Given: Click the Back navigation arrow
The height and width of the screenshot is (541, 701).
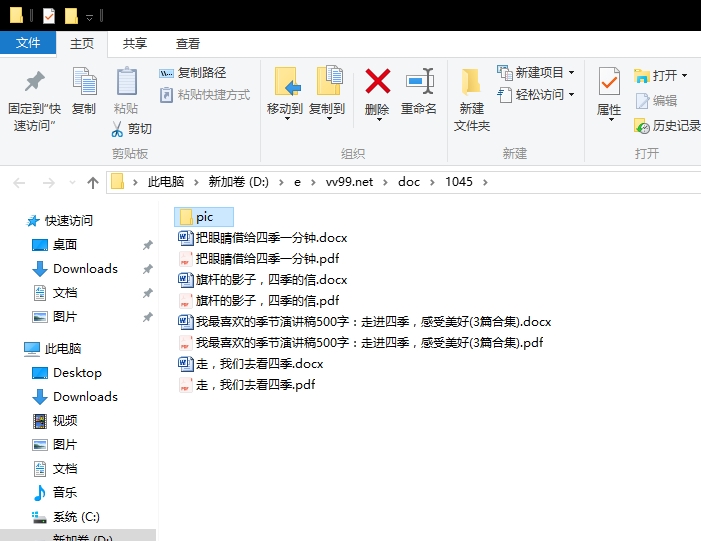Looking at the screenshot, I should click(x=19, y=182).
